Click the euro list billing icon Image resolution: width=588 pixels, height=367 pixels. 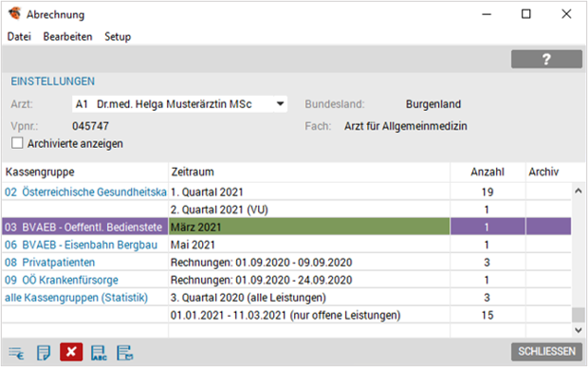[x=16, y=353]
